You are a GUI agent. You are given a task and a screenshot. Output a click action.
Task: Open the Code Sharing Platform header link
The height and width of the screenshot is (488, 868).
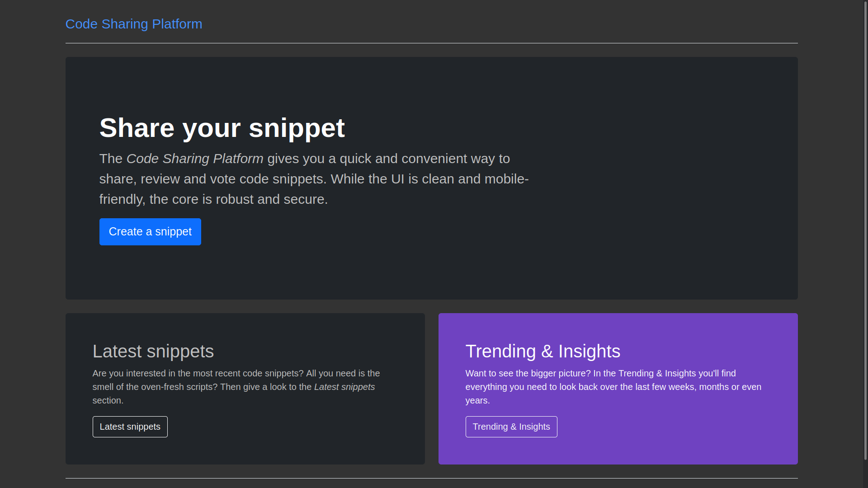click(x=134, y=24)
